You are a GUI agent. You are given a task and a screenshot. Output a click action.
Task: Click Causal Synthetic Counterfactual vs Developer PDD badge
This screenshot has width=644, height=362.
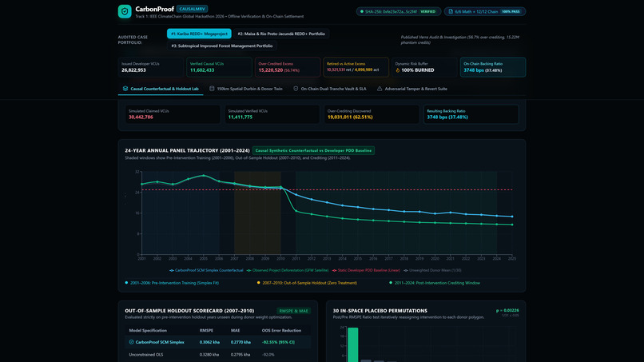[313, 150]
